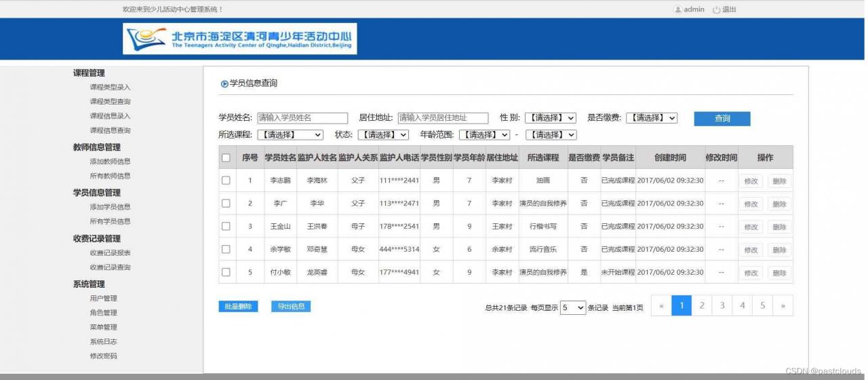Click phone cell 111****2441
This screenshot has width=868, height=380.
399,180
